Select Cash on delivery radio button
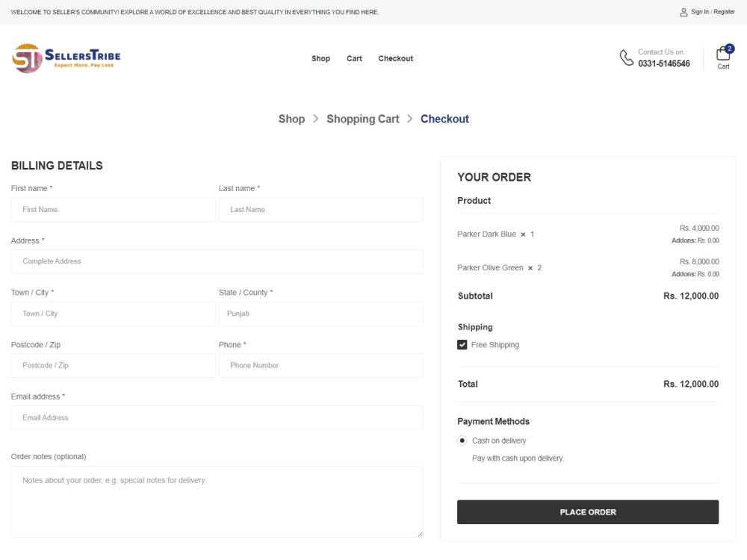The image size is (747, 560). pos(462,441)
